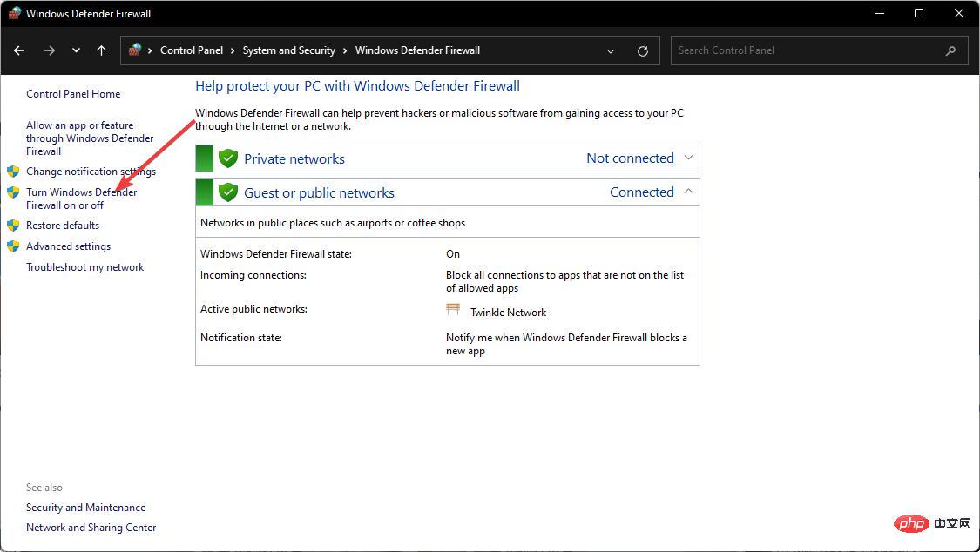Select Control Panel in breadcrumb path

(192, 50)
